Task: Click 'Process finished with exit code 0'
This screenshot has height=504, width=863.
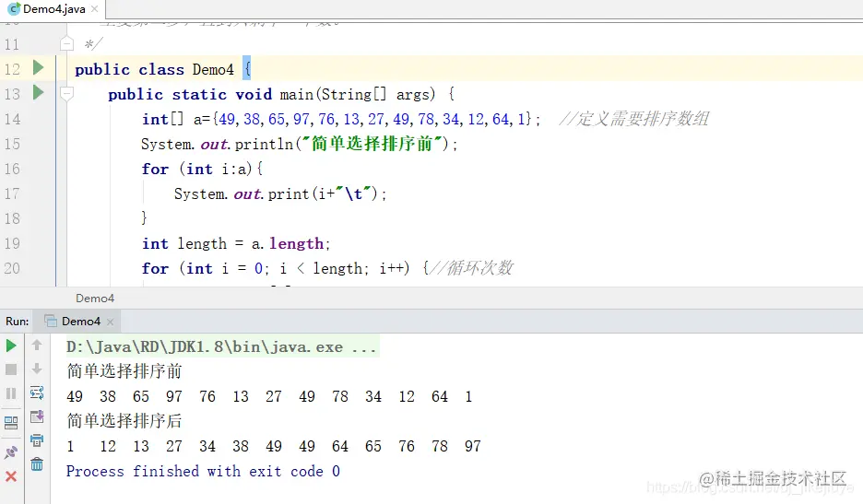Action: click(203, 471)
